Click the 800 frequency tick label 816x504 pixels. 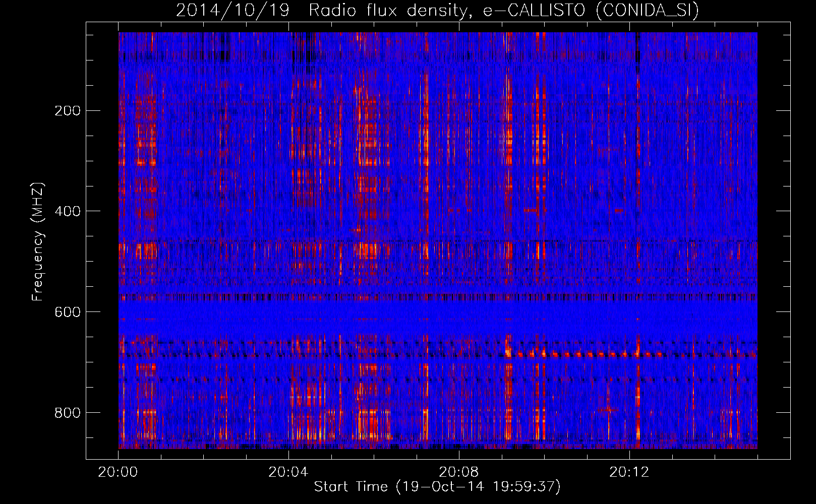pyautogui.click(x=68, y=413)
